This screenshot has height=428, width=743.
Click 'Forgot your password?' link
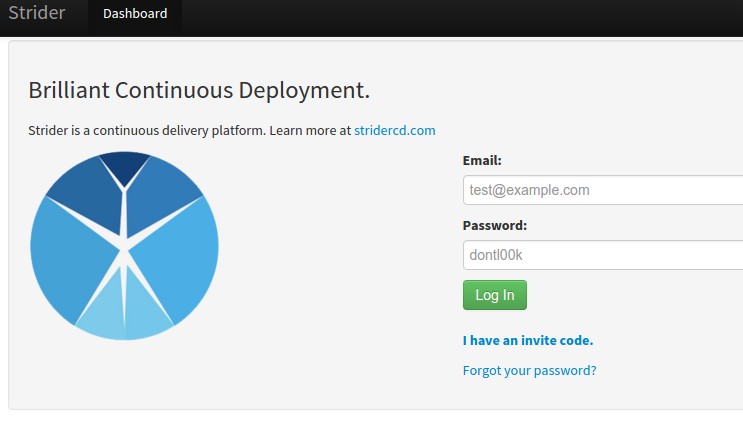click(x=529, y=370)
